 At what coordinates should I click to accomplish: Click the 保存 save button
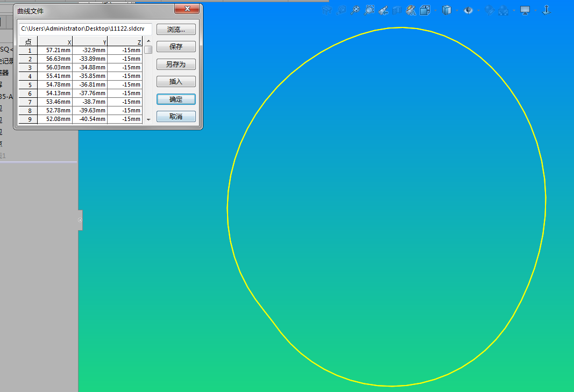click(x=176, y=46)
